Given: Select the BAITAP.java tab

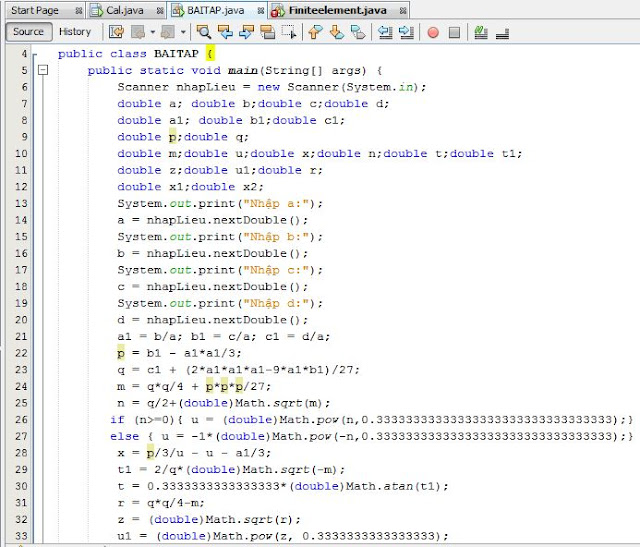Looking at the screenshot, I should click(216, 11).
